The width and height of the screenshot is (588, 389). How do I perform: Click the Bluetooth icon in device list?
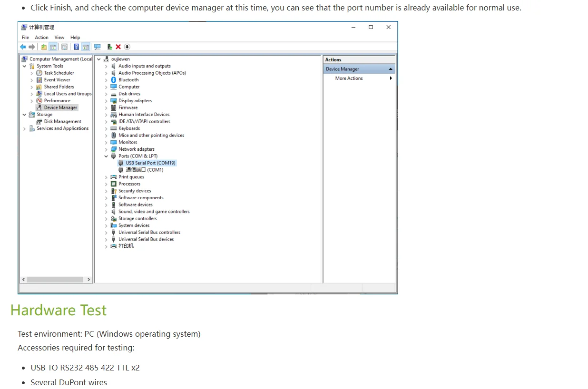(114, 80)
